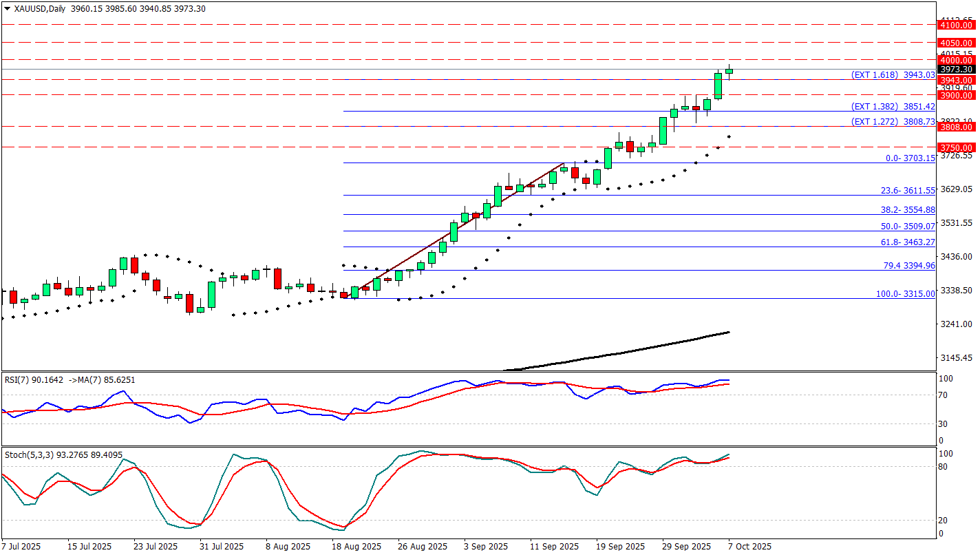Select the black moving average line
Viewport: 980px width, 555px height.
[619, 353]
